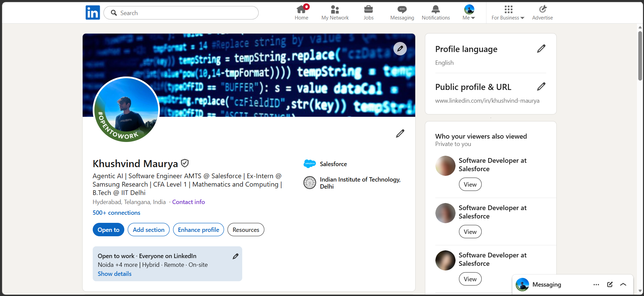This screenshot has height=296, width=644.
Task: Edit the cover banner photo
Action: 400,49
